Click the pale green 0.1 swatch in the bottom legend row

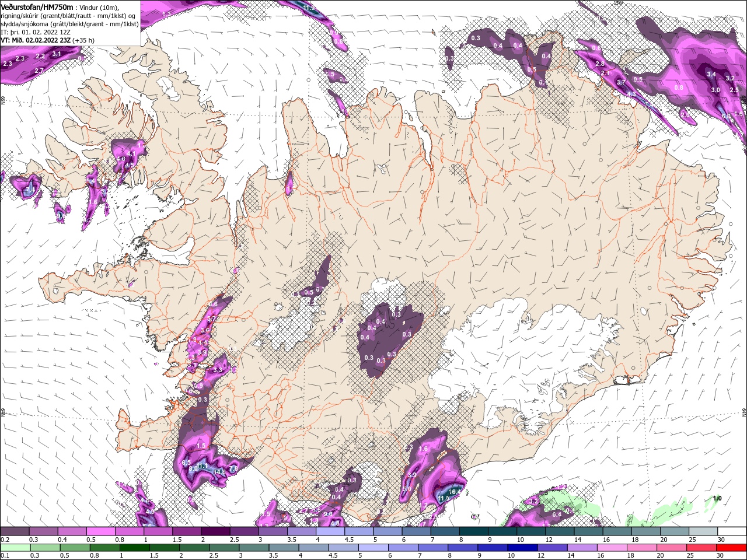click(15, 548)
